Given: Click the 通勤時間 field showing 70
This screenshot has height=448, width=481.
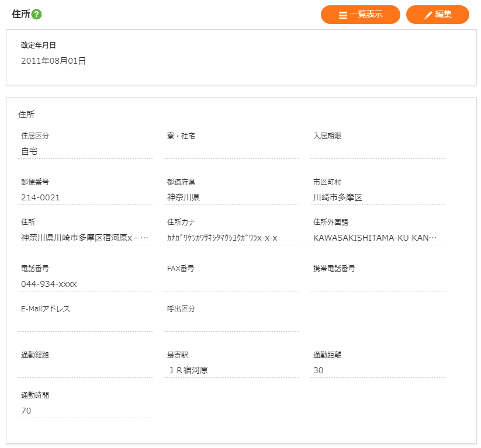Looking at the screenshot, I should 85,411.
